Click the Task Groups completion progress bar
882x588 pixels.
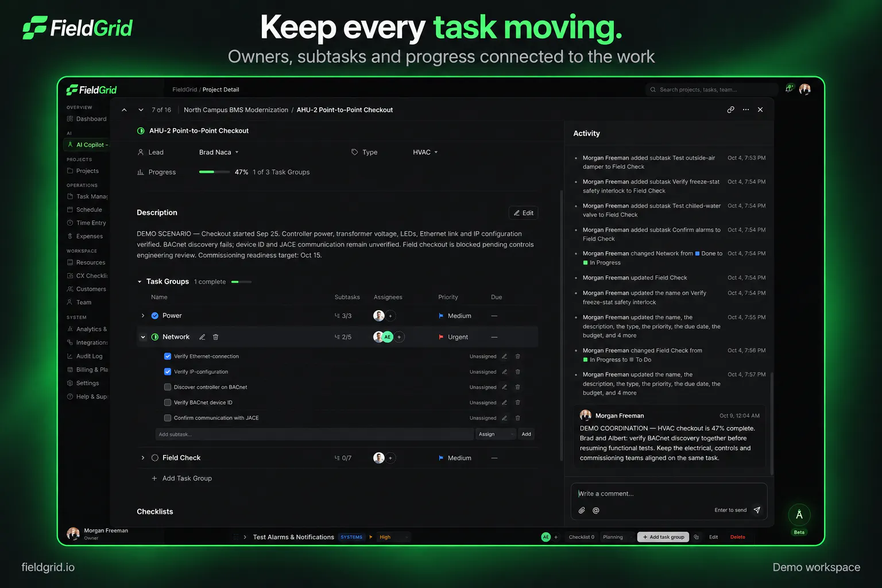(x=241, y=282)
